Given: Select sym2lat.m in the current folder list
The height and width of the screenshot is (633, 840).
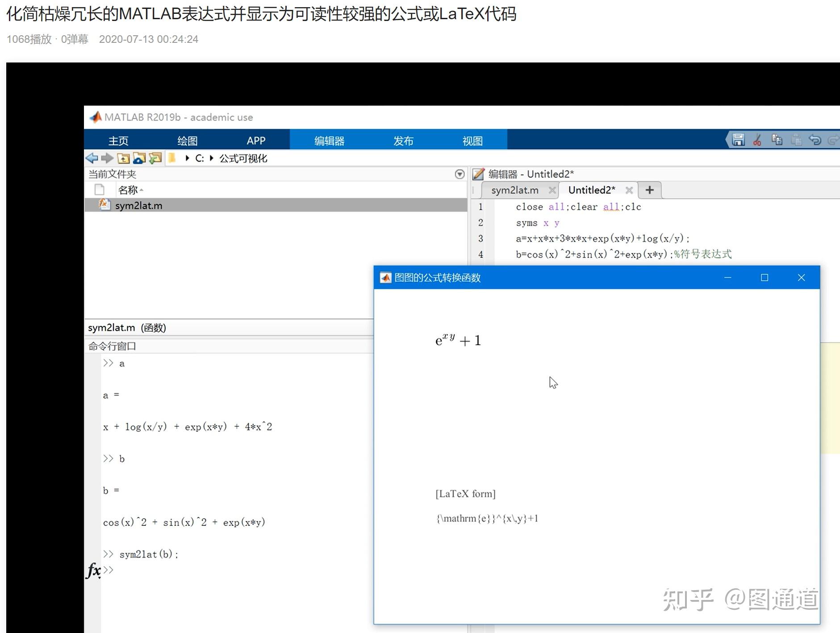Looking at the screenshot, I should (137, 205).
